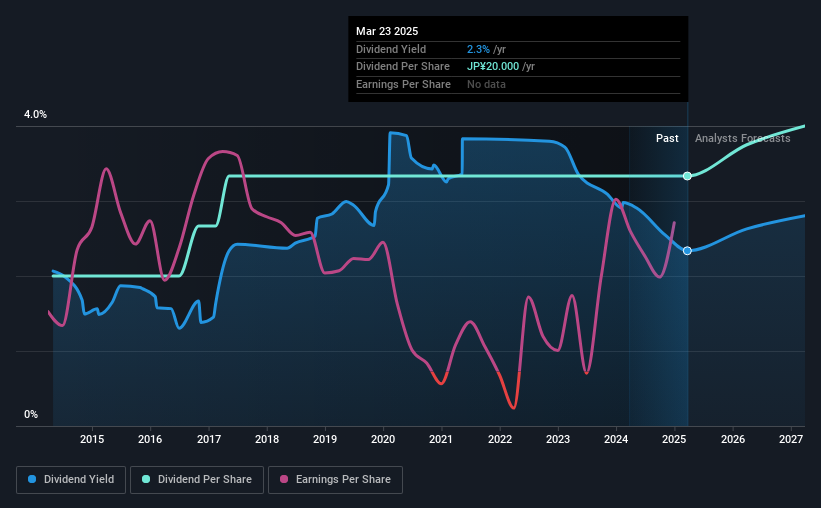
Task: Toggle the Dividend Per Share legend button
Action: tap(197, 480)
